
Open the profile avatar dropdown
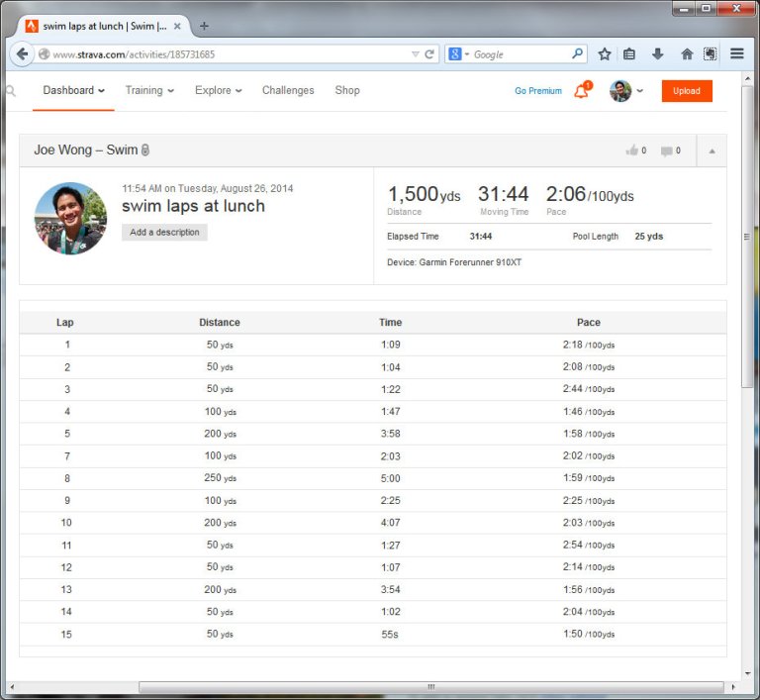click(625, 91)
